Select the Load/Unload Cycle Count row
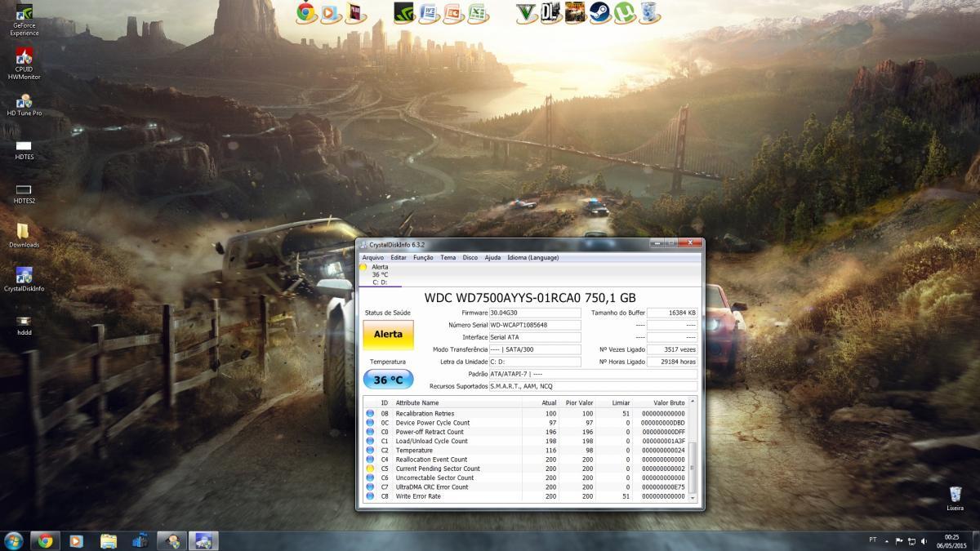 527,441
